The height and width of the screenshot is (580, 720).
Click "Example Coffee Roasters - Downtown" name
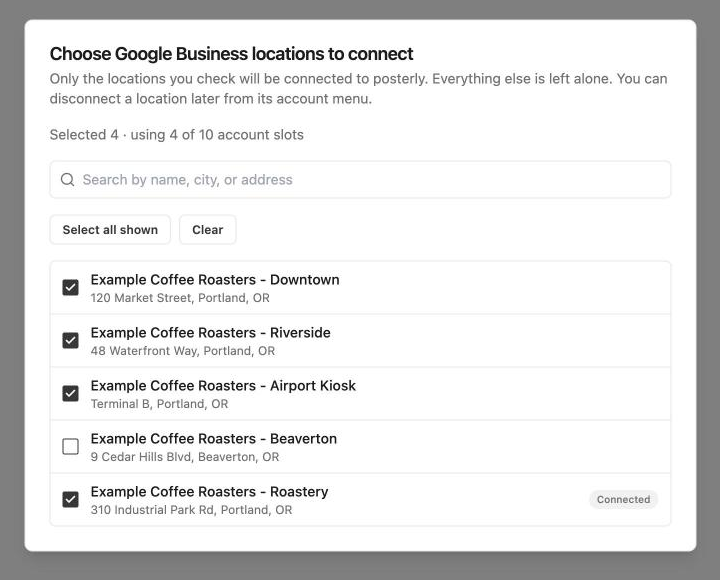215,280
